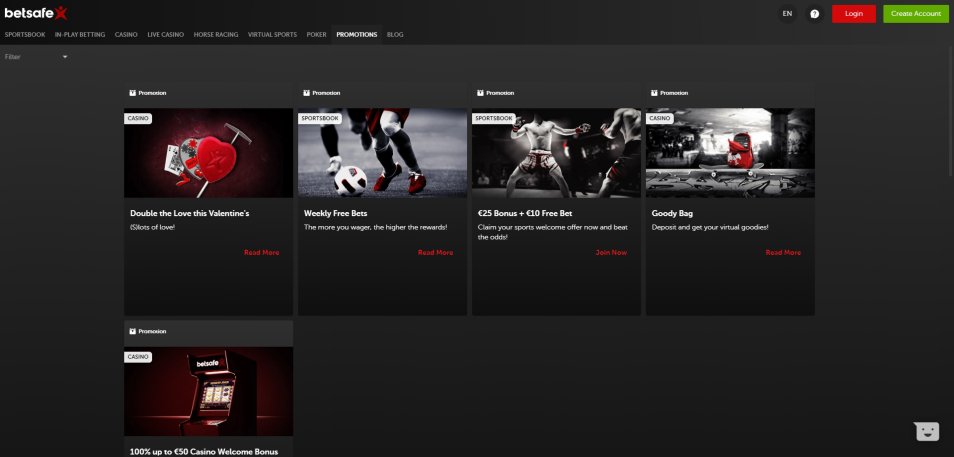Screen dimensions: 954x457
Task: Click the Goody Bag title
Action: coord(672,214)
